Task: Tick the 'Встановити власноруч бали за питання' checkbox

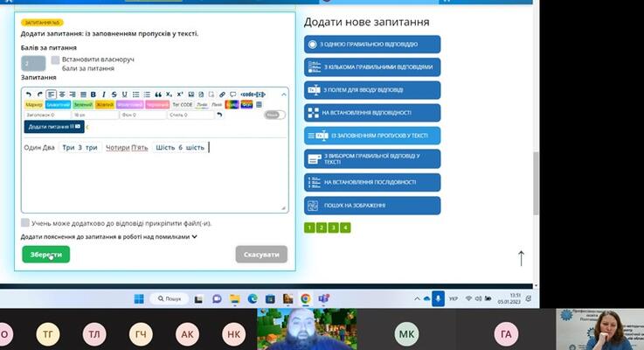Action: tap(55, 60)
